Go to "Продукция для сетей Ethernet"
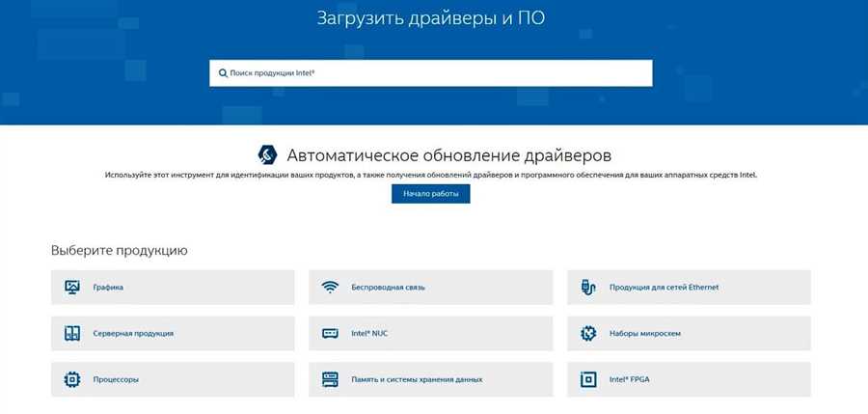The width and height of the screenshot is (868, 414). [664, 288]
